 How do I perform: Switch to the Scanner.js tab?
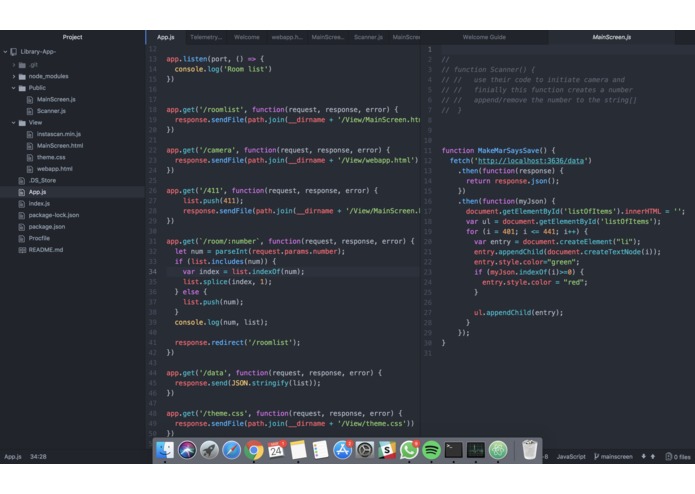368,37
